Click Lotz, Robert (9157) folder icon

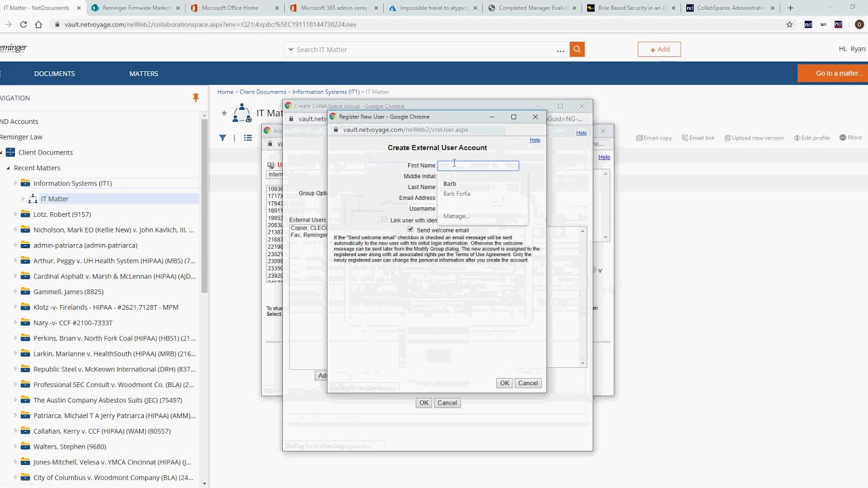(x=25, y=214)
